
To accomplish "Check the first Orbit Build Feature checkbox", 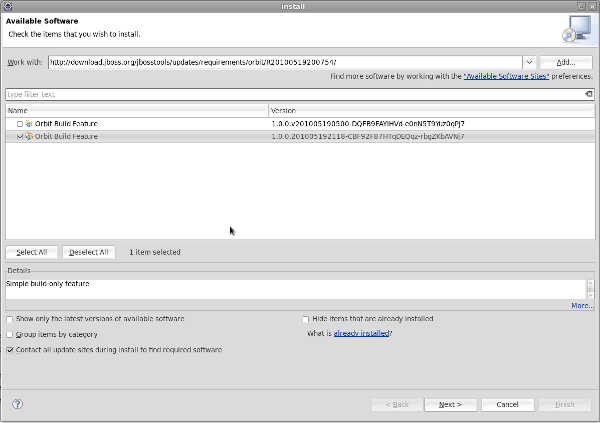I will (19, 123).
